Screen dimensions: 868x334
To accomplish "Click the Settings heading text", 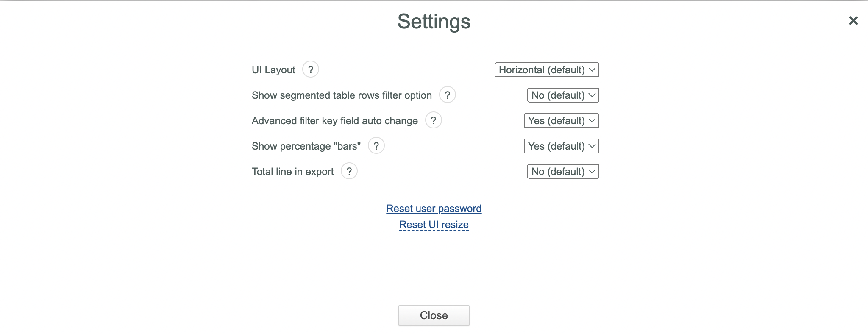I will 434,21.
